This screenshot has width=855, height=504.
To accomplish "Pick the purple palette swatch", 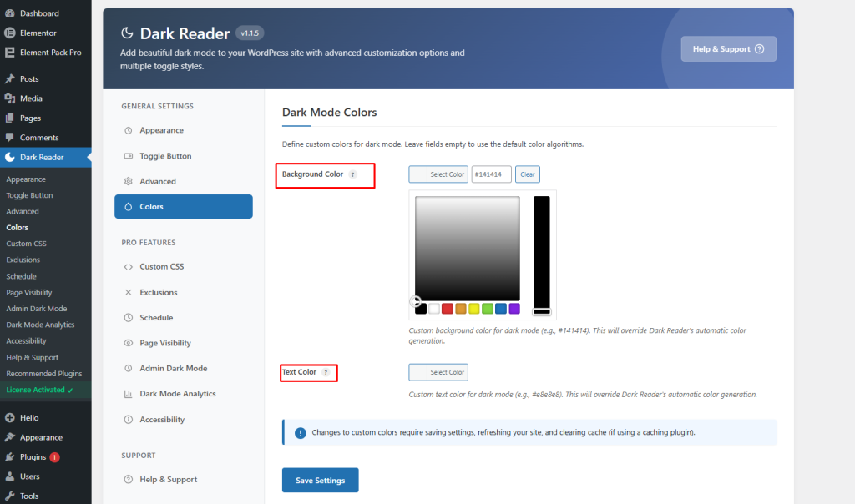I will point(514,309).
